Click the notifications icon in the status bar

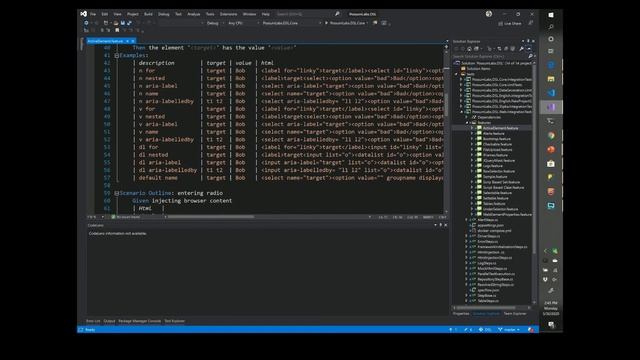point(531,330)
